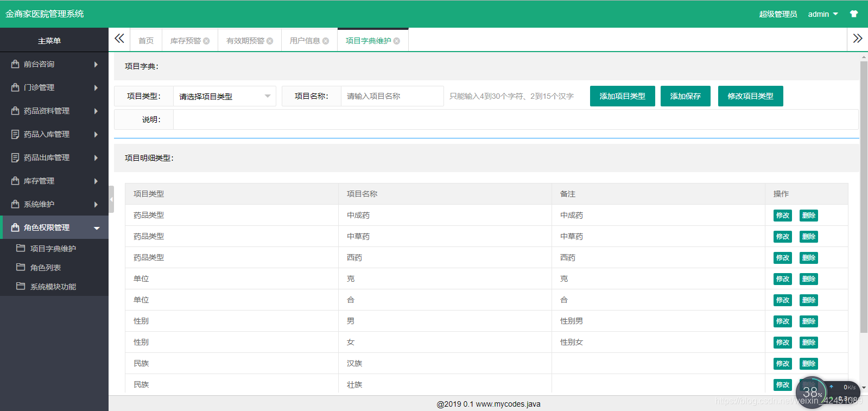Screen dimensions: 868x411
Task: Click the 金商家医院管理系统 title
Action: 45,14
